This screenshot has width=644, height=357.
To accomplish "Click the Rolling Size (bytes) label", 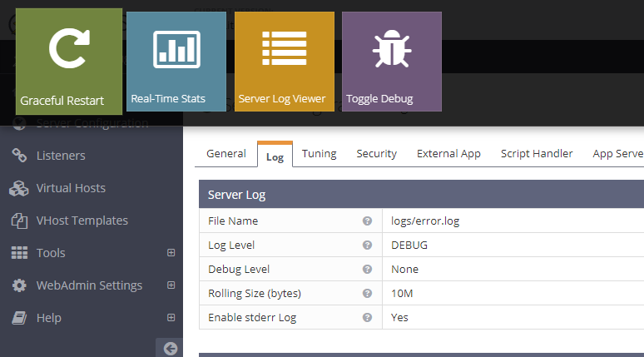I will pyautogui.click(x=255, y=293).
